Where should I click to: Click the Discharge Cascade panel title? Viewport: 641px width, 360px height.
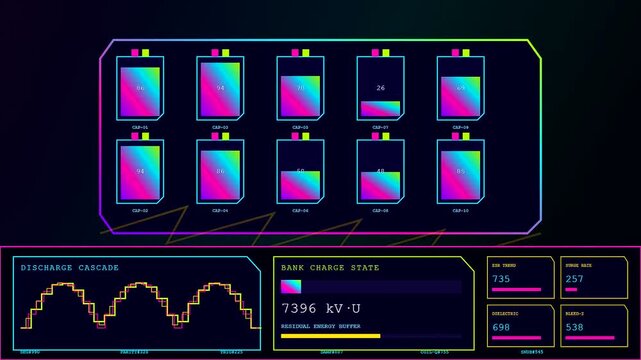[x=70, y=268]
